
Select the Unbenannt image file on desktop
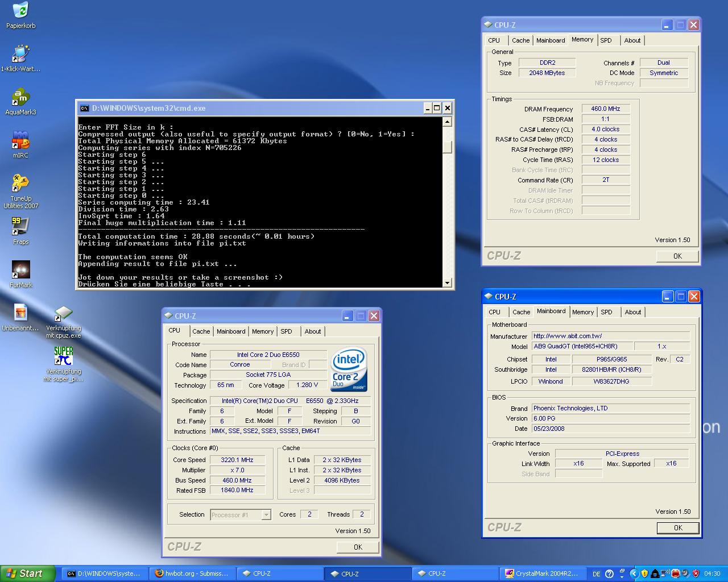click(20, 313)
